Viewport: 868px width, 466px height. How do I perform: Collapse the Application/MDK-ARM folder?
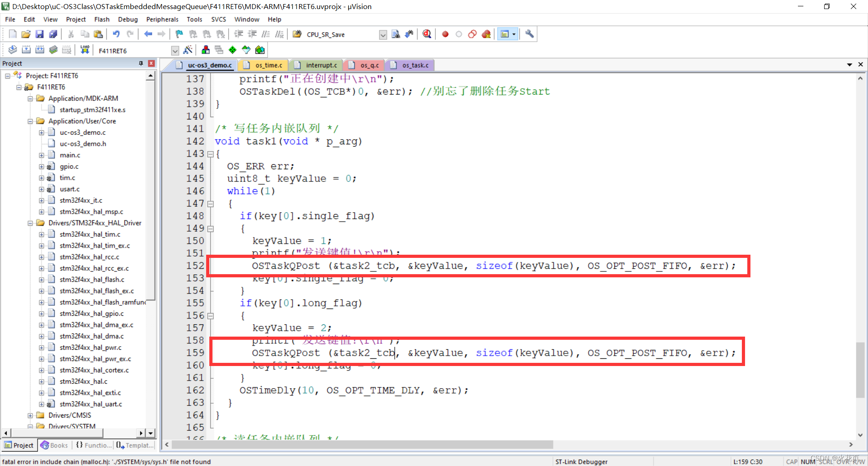pos(30,99)
